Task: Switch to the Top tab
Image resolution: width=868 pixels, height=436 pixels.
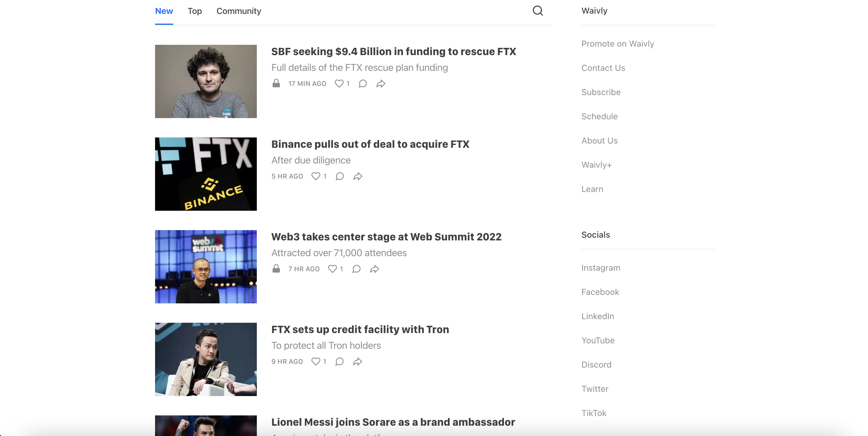Action: [195, 11]
